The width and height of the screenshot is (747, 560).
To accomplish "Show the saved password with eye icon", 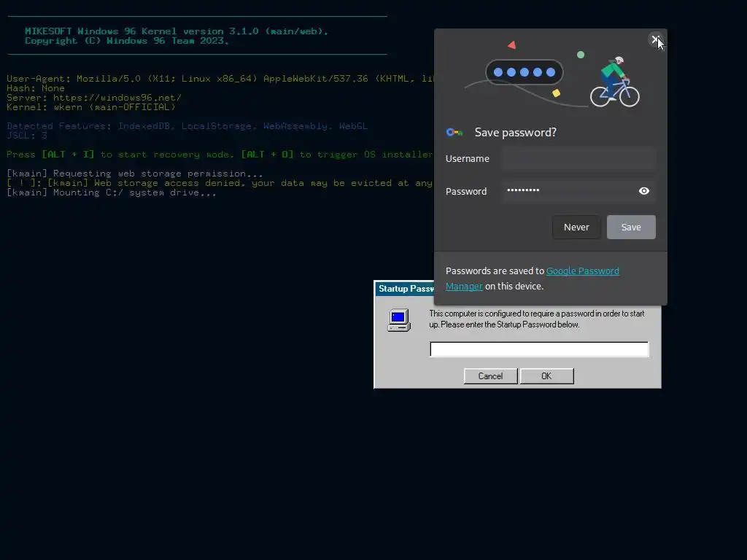I will (x=644, y=191).
